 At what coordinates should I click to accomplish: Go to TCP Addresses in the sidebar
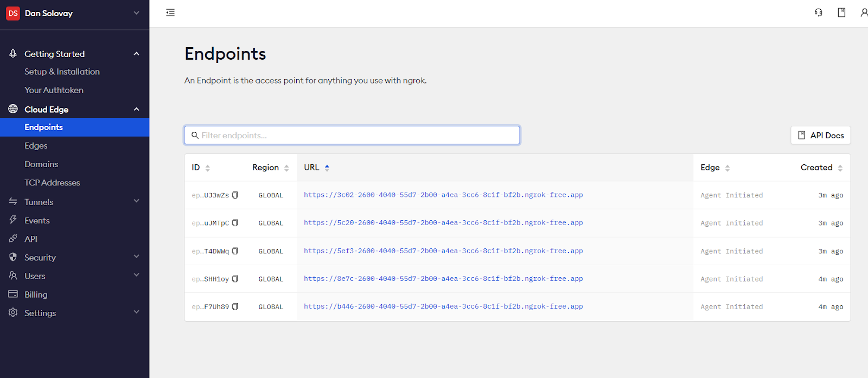click(x=52, y=183)
